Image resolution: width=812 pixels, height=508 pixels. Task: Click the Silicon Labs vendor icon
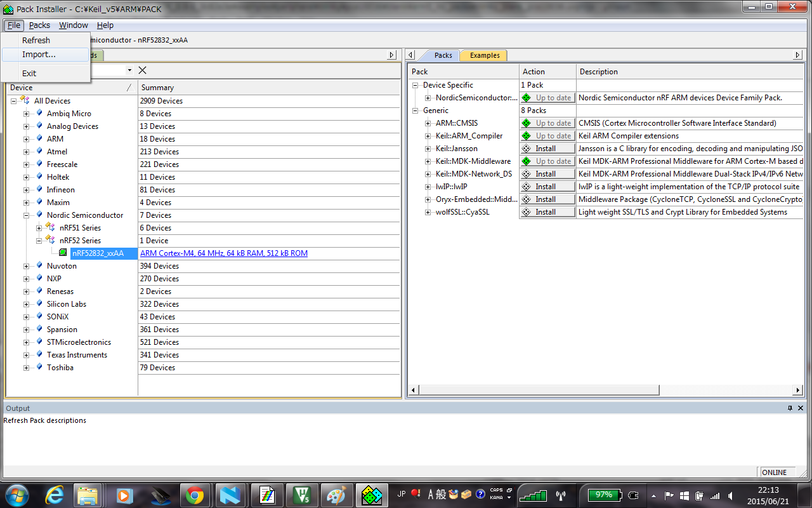[x=39, y=304]
